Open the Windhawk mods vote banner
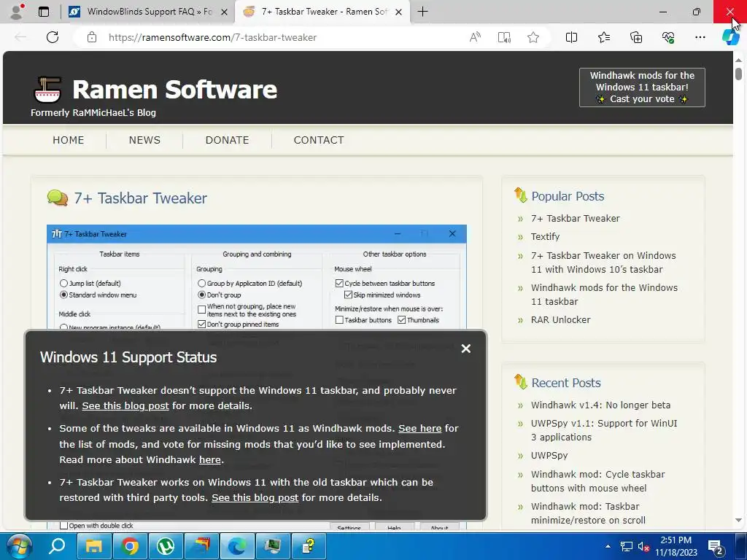747x560 pixels. click(642, 87)
